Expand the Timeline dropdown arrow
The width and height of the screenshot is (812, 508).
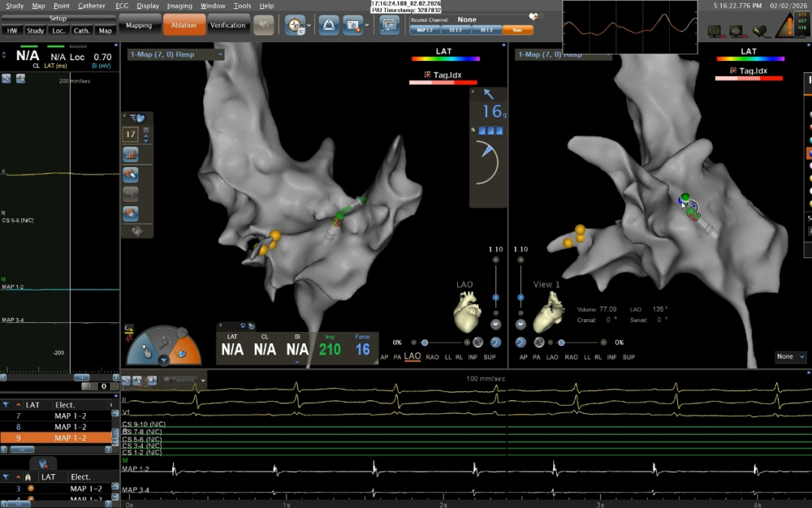click(x=203, y=381)
